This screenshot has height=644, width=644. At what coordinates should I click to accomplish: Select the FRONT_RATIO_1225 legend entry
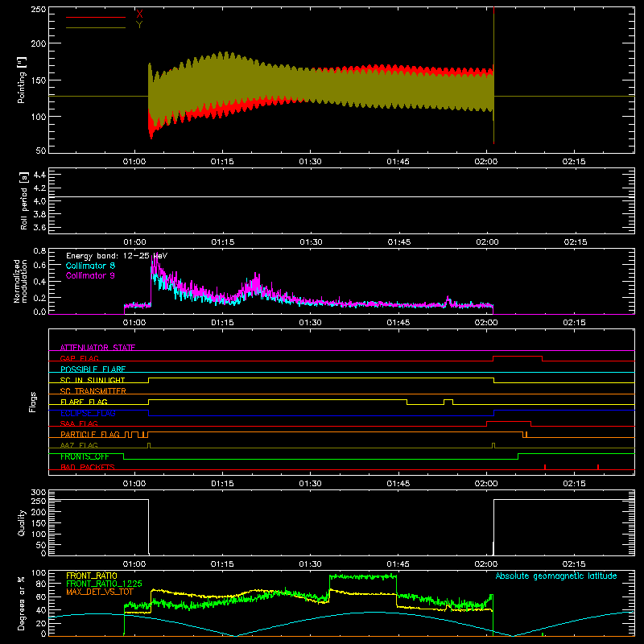pos(104,584)
